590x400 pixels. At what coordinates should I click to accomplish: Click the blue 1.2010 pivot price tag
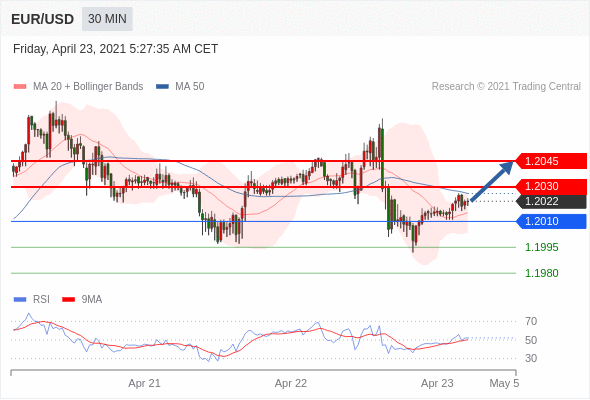tap(551, 221)
